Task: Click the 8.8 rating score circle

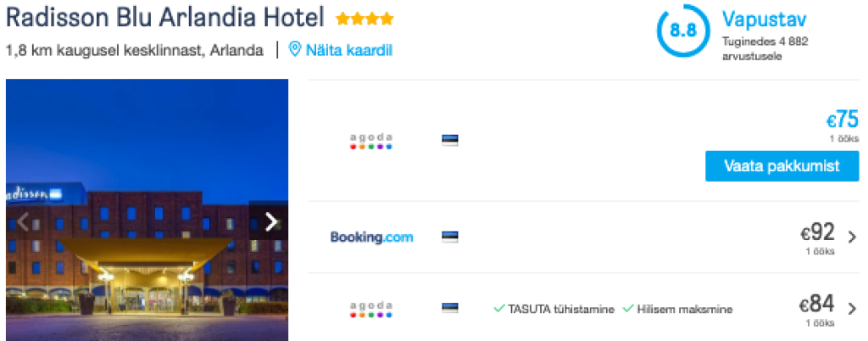Action: tap(682, 31)
